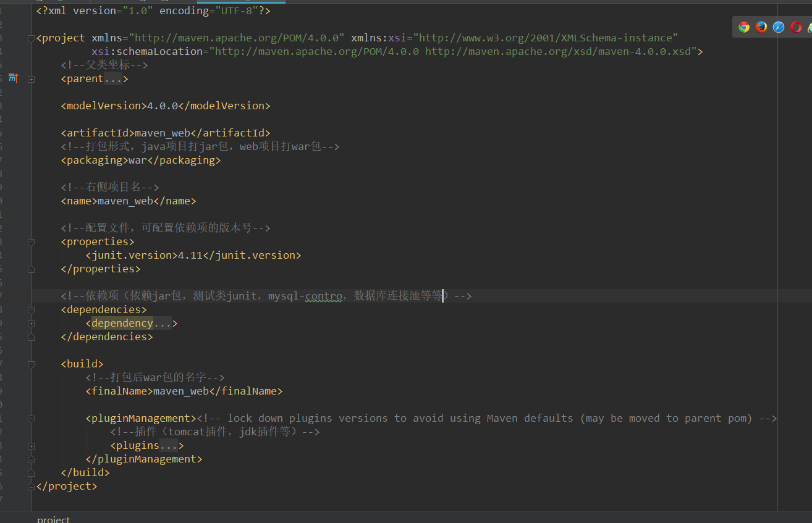This screenshot has width=812, height=523.
Task: Click the closing pluginManagement tag
Action: point(144,459)
